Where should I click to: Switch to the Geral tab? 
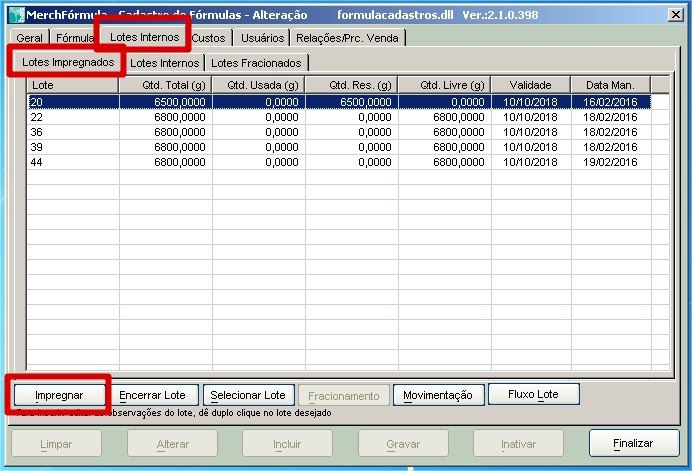pos(29,38)
